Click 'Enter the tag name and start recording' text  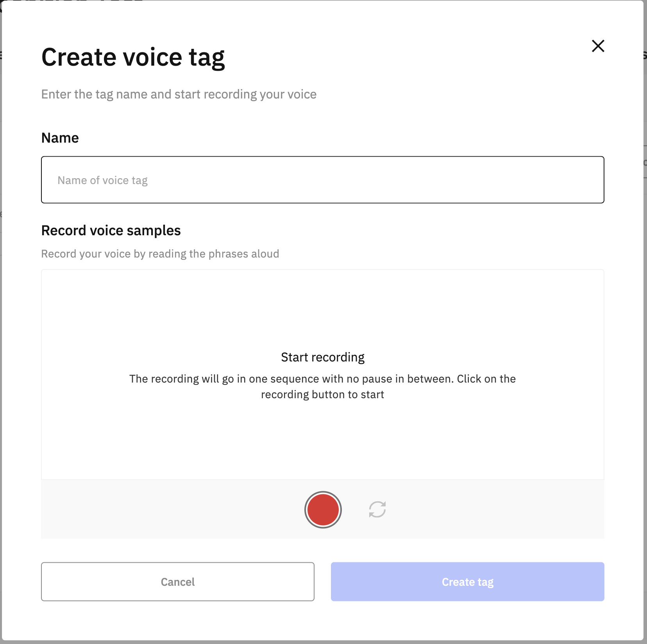point(179,95)
